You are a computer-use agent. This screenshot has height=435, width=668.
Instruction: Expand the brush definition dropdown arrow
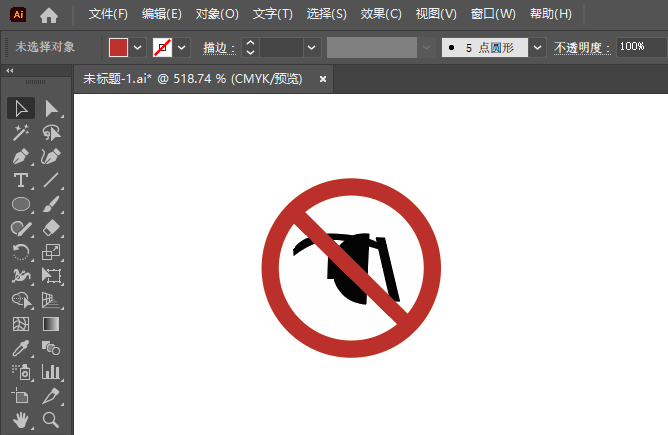(537, 47)
